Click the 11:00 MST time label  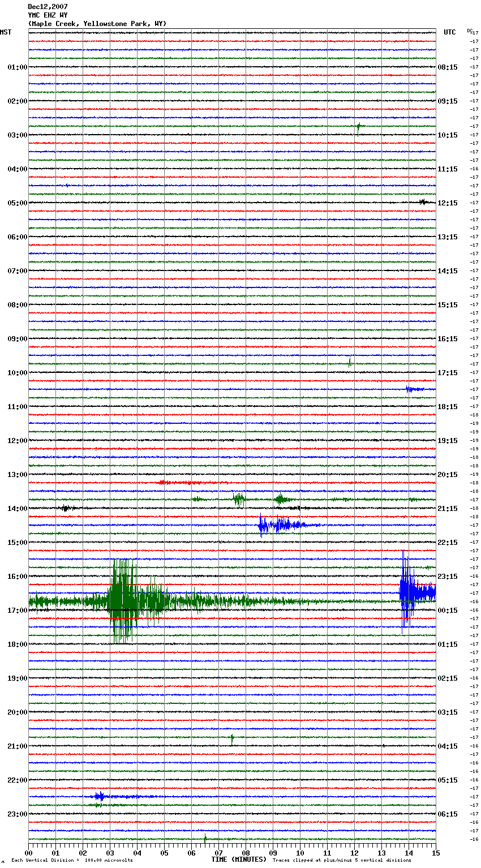coord(18,407)
